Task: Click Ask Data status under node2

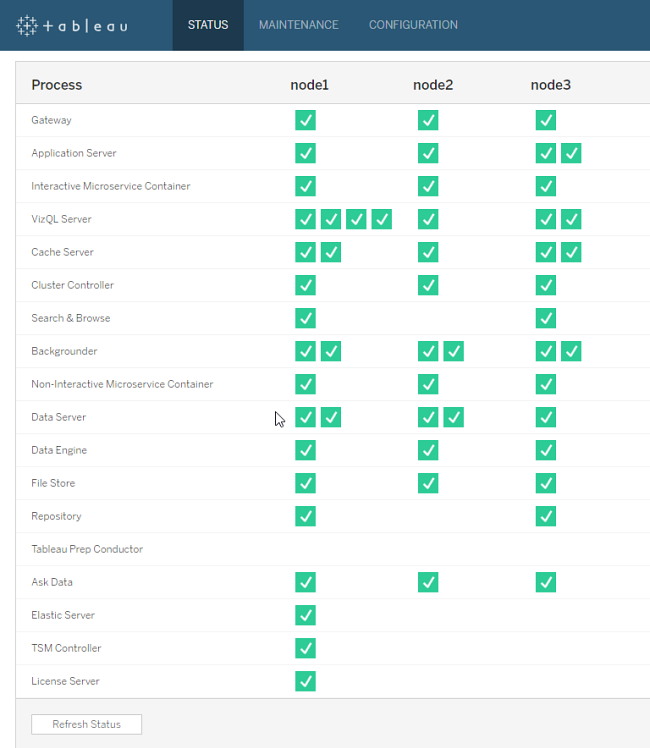Action: [x=428, y=582]
